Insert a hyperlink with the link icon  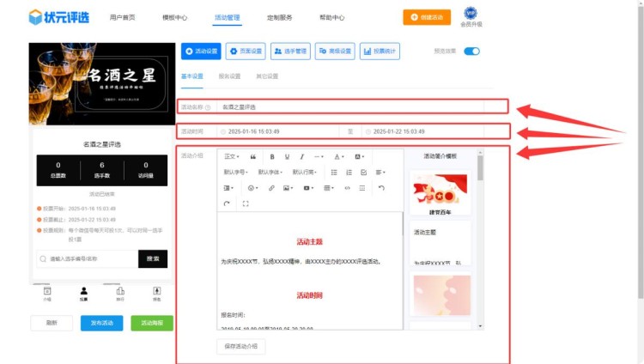[271, 187]
